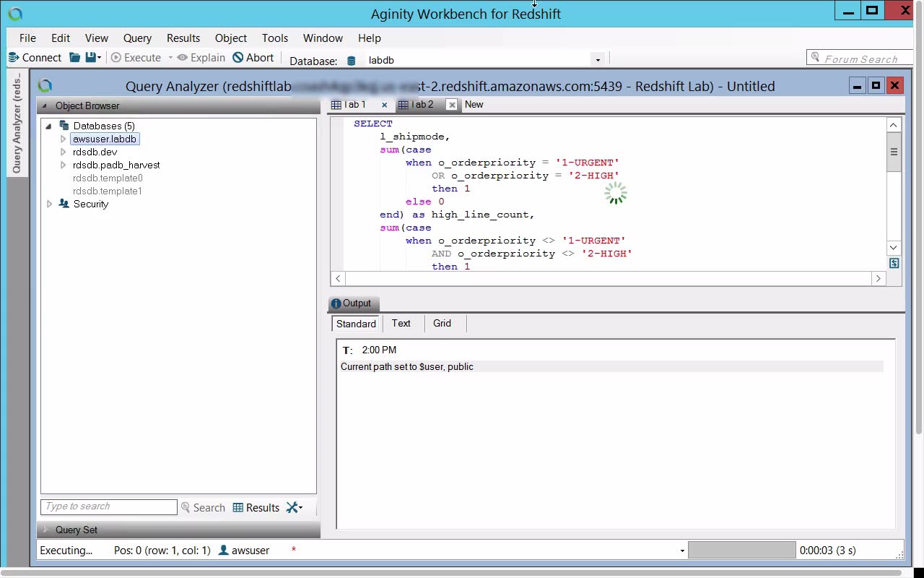The height and width of the screenshot is (578, 924).
Task: Click the Output info icon
Action: (336, 303)
